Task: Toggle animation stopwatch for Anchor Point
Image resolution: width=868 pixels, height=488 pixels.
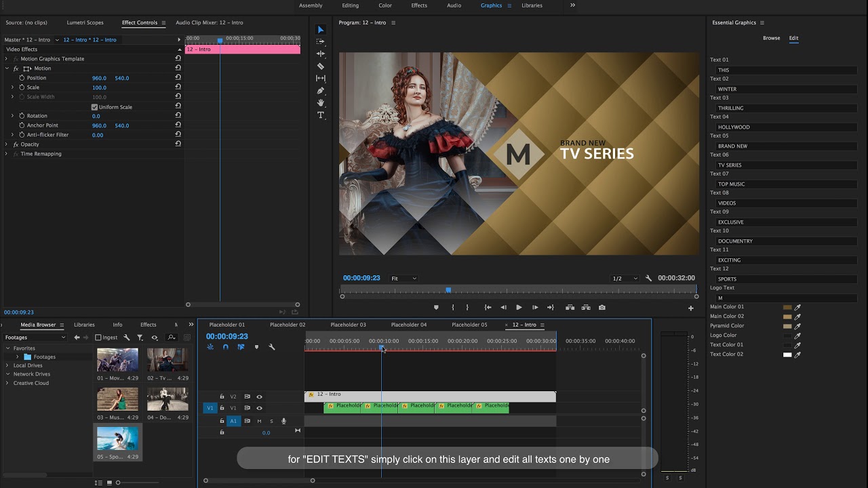Action: pyautogui.click(x=22, y=125)
